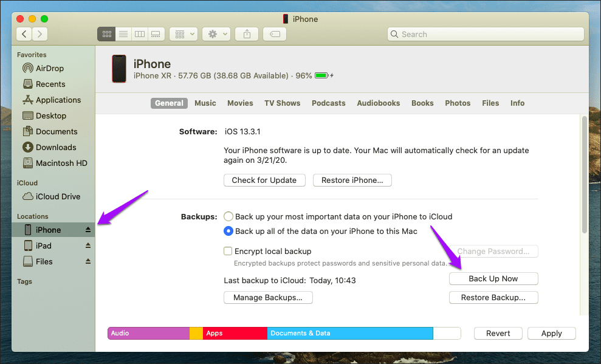Select iPad under Locations
The width and height of the screenshot is (601, 364).
tap(53, 246)
